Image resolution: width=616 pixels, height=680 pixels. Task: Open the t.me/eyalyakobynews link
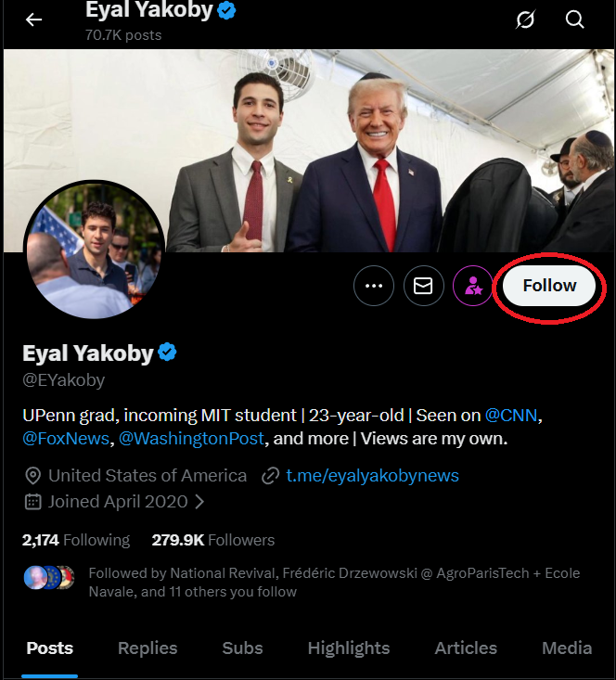(x=372, y=476)
